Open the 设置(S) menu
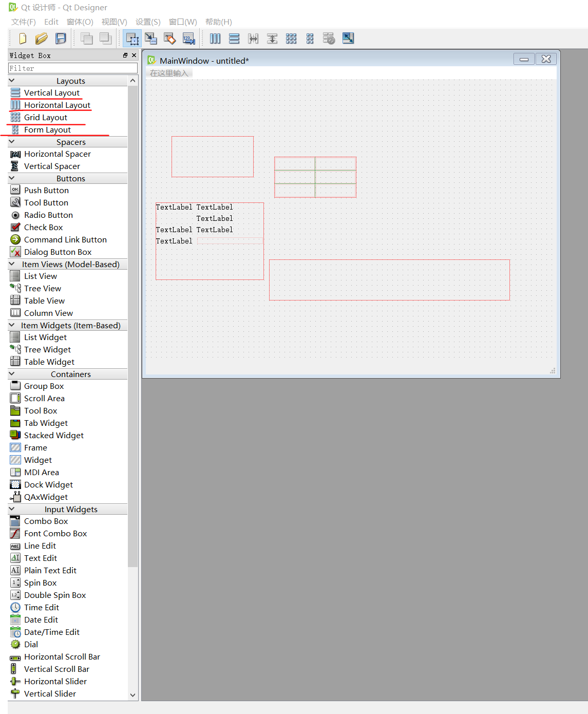Screen dimensions: 588x714 (148, 22)
